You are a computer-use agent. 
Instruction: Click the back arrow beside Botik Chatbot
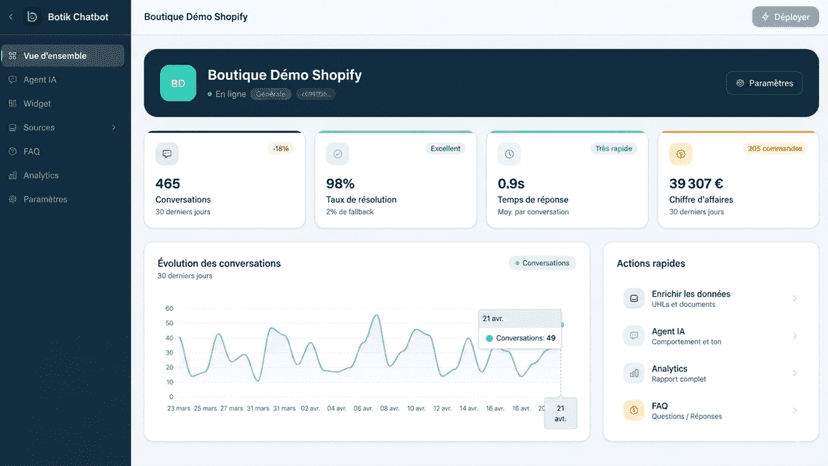click(x=11, y=17)
